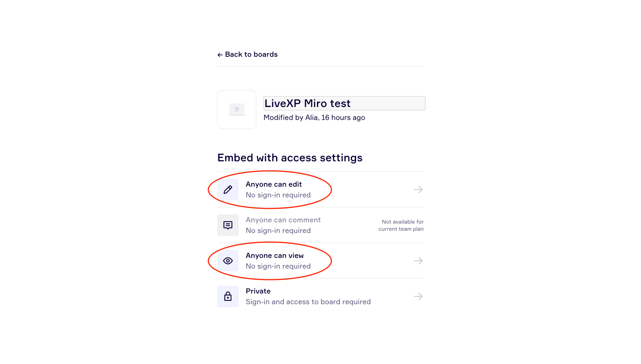Click Not available for current team plan

pos(401,225)
